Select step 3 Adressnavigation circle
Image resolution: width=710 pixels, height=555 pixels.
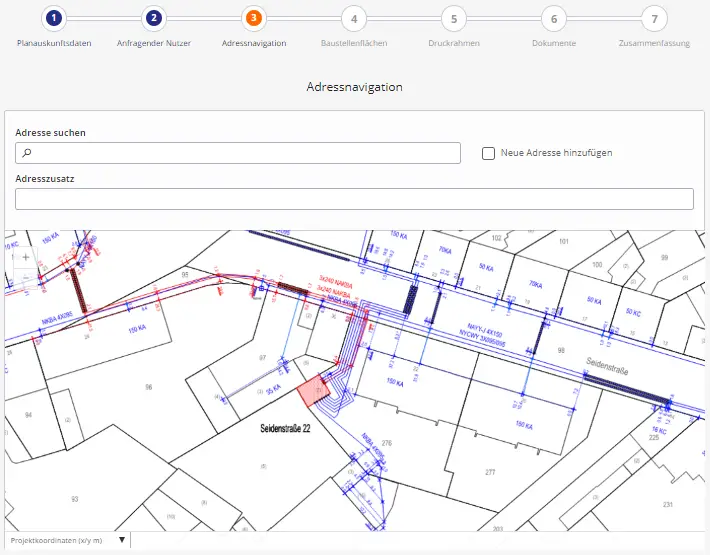(x=254, y=18)
